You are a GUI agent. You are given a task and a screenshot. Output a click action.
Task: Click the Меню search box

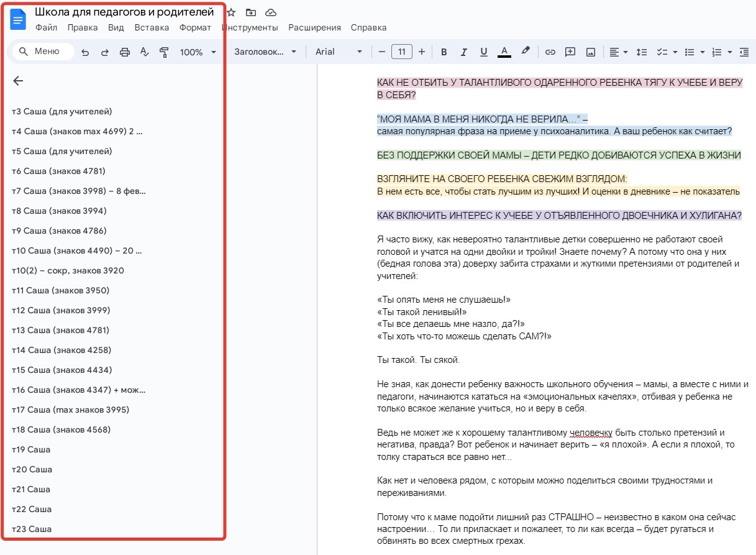pyautogui.click(x=43, y=52)
